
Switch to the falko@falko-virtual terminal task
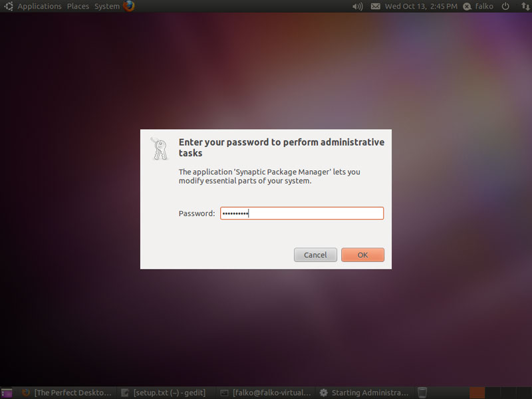266,393
